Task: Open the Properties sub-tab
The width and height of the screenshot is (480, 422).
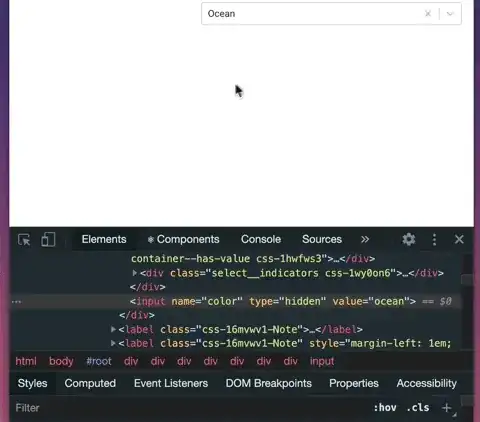Action: [354, 383]
